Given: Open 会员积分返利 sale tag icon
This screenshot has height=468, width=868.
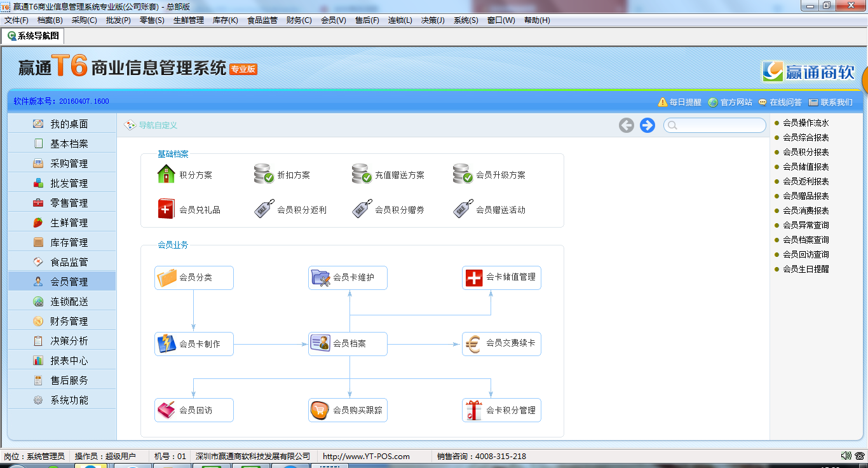Looking at the screenshot, I should point(263,209).
